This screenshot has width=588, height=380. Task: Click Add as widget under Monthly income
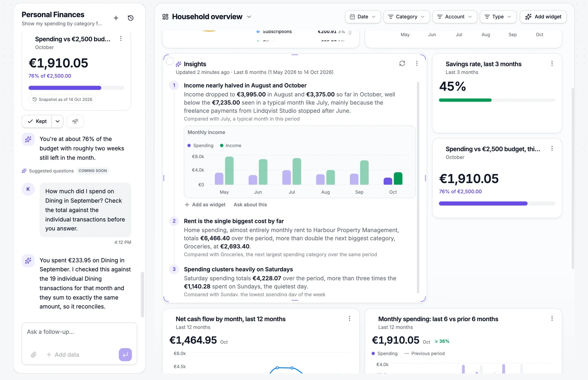pos(205,205)
